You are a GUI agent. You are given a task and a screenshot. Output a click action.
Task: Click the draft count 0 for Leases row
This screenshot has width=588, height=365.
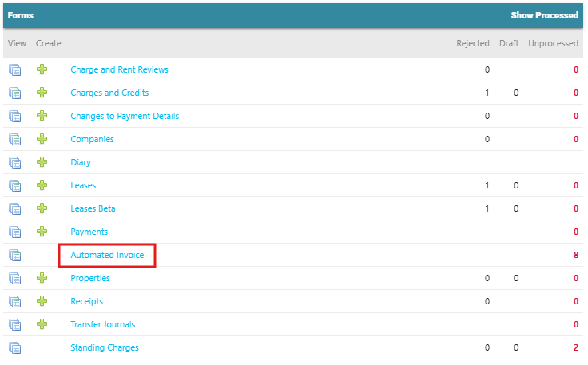(x=516, y=185)
